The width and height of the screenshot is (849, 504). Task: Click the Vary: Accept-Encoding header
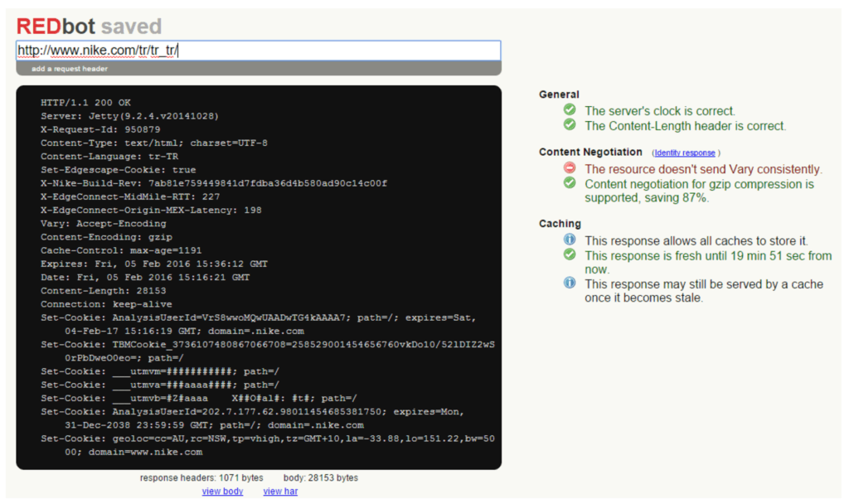104,224
